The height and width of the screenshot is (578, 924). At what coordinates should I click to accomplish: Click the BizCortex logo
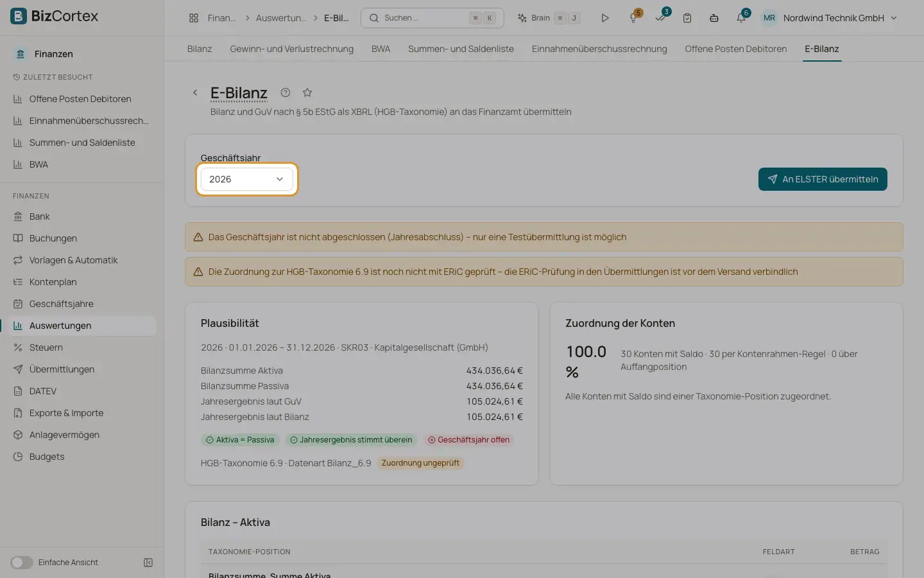[x=55, y=16]
